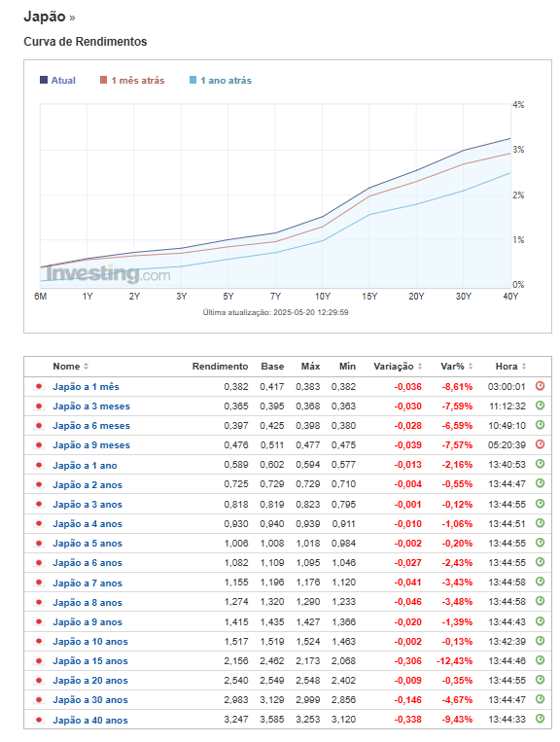Image resolution: width=560 pixels, height=742 pixels.
Task: Open the Japão a 15 anos bond link
Action: coord(90,660)
